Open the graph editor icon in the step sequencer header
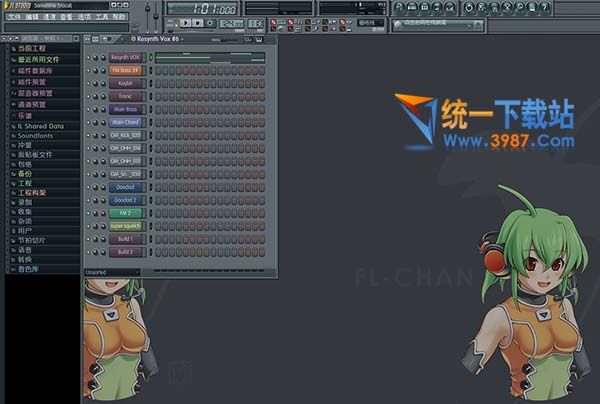The image size is (600, 404). point(248,39)
